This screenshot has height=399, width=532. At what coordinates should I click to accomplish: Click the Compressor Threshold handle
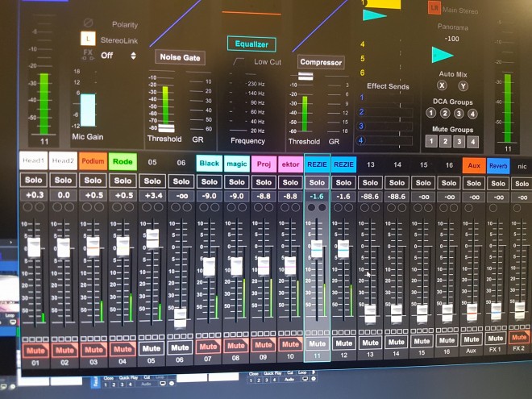[305, 76]
